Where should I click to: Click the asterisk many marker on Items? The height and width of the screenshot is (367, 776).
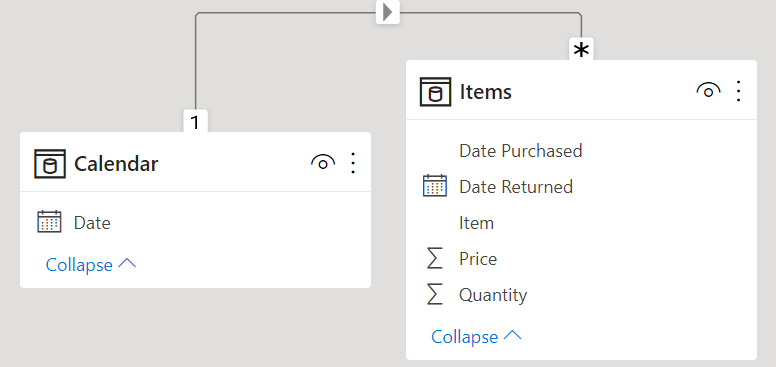click(581, 50)
